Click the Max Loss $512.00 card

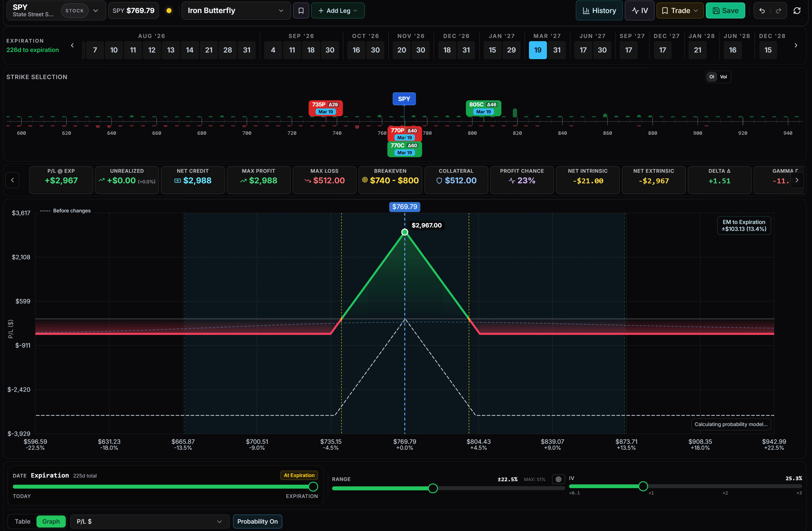[324, 180]
